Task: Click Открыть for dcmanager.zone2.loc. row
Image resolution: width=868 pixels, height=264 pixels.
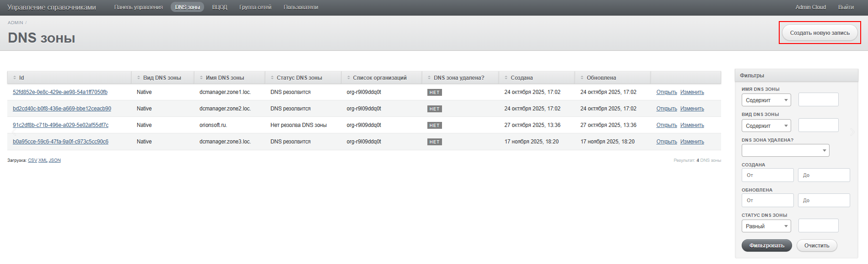Action: 666,109
